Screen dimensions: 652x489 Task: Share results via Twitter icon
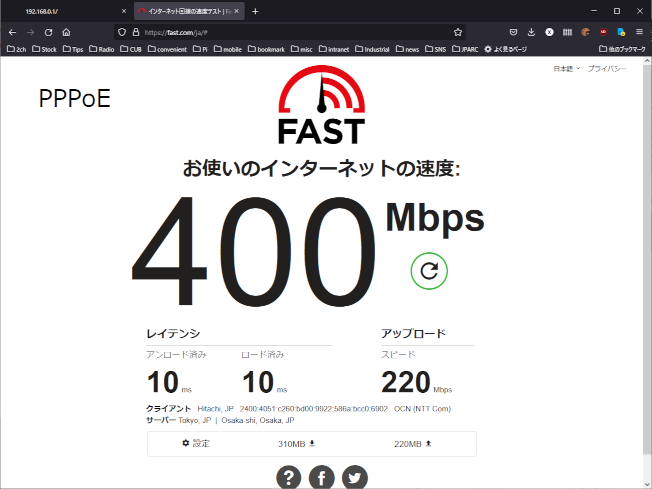click(x=355, y=477)
